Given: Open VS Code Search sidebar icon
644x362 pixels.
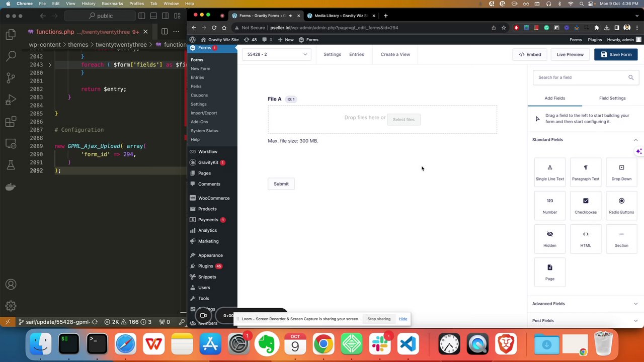Looking at the screenshot, I should tap(11, 56).
